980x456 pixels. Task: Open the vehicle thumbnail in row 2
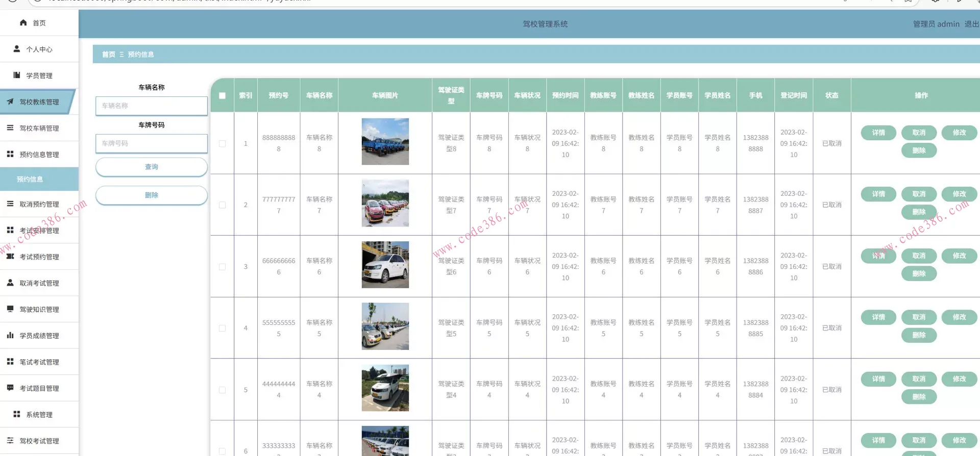[x=385, y=203]
